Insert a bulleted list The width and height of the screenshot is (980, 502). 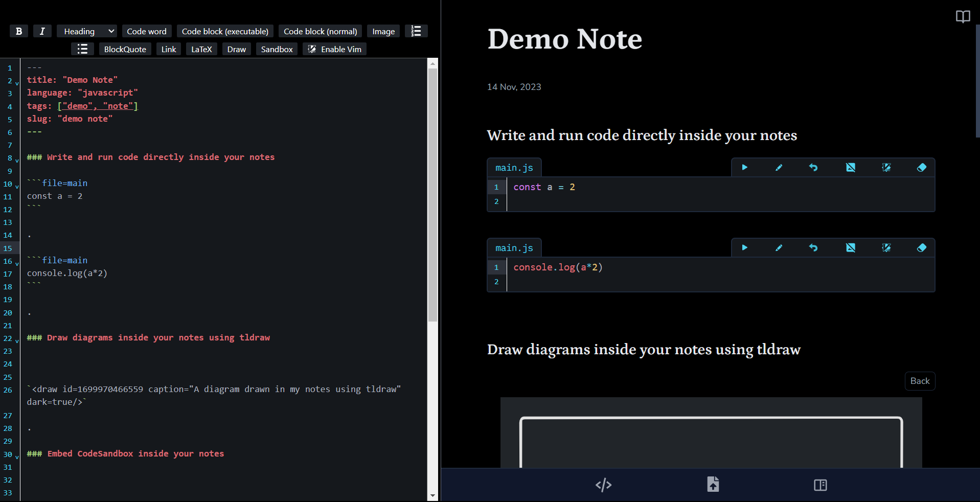click(x=82, y=49)
